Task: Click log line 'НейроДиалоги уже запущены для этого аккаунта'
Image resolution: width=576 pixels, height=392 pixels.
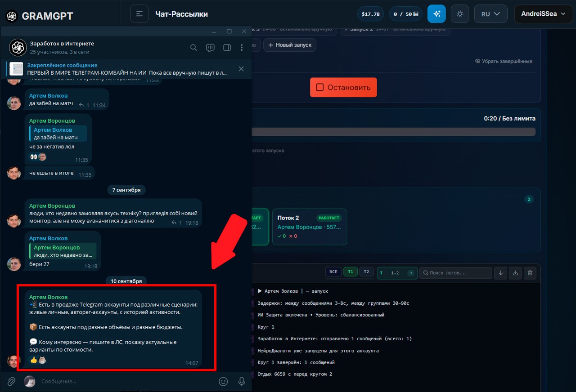Action: tap(318, 351)
